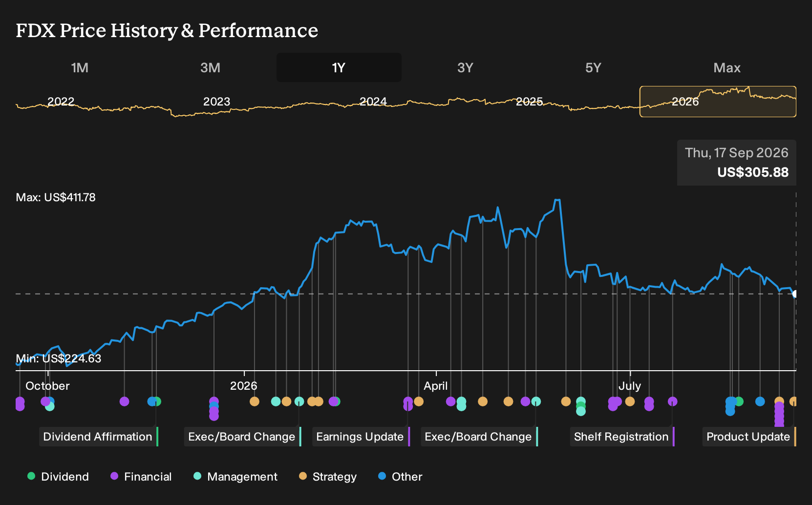Select the Max time range

coord(727,67)
